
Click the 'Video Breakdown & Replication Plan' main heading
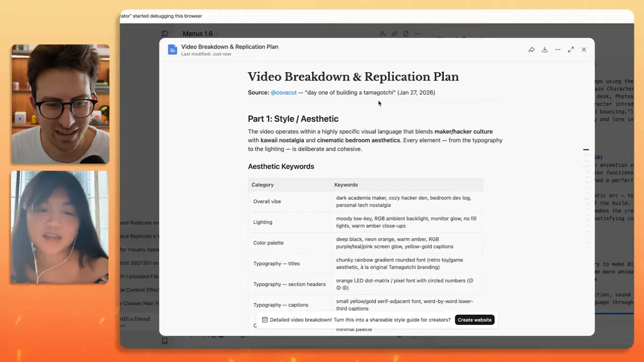pyautogui.click(x=353, y=77)
